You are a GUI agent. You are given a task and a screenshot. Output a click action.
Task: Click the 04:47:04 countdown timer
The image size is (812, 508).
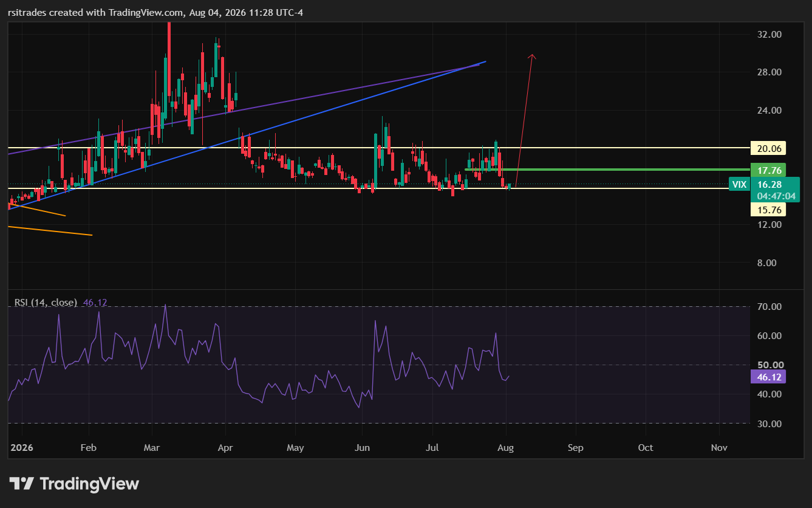click(777, 196)
